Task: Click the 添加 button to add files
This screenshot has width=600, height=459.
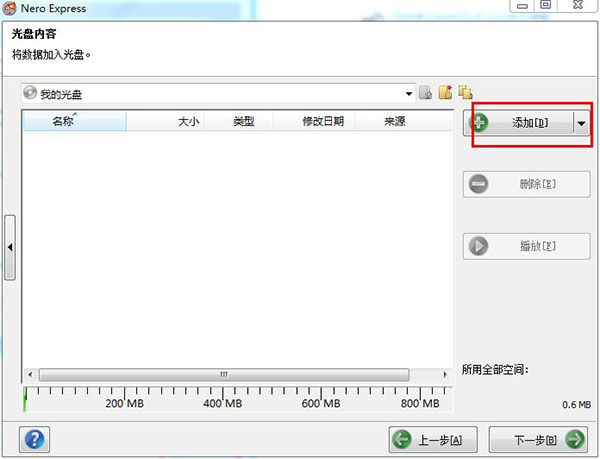Action: (x=518, y=123)
